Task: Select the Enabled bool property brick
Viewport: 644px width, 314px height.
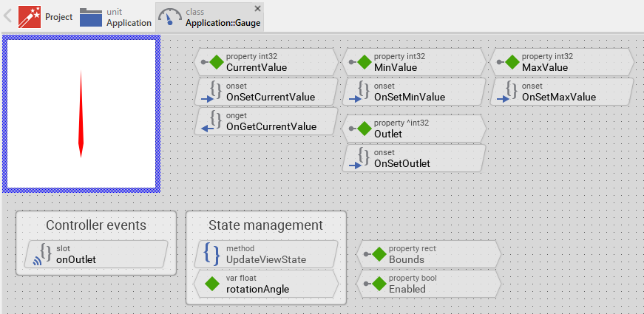Action: pos(429,284)
